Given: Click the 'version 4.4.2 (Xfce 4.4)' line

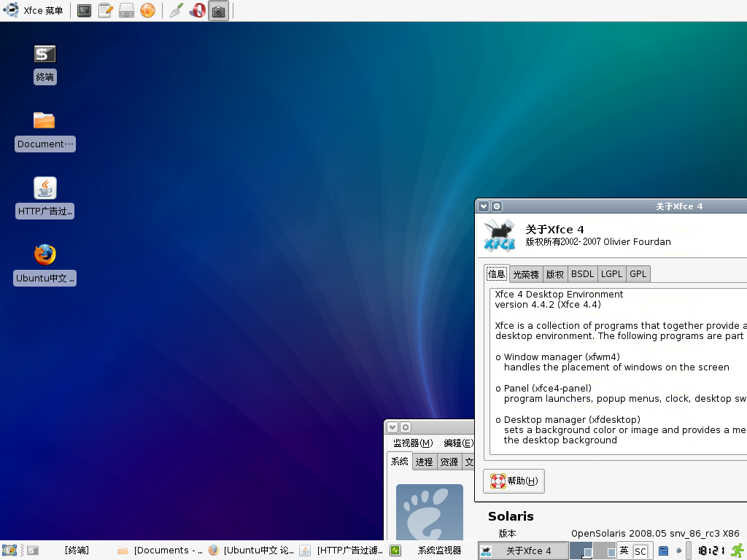Looking at the screenshot, I should click(x=548, y=305).
